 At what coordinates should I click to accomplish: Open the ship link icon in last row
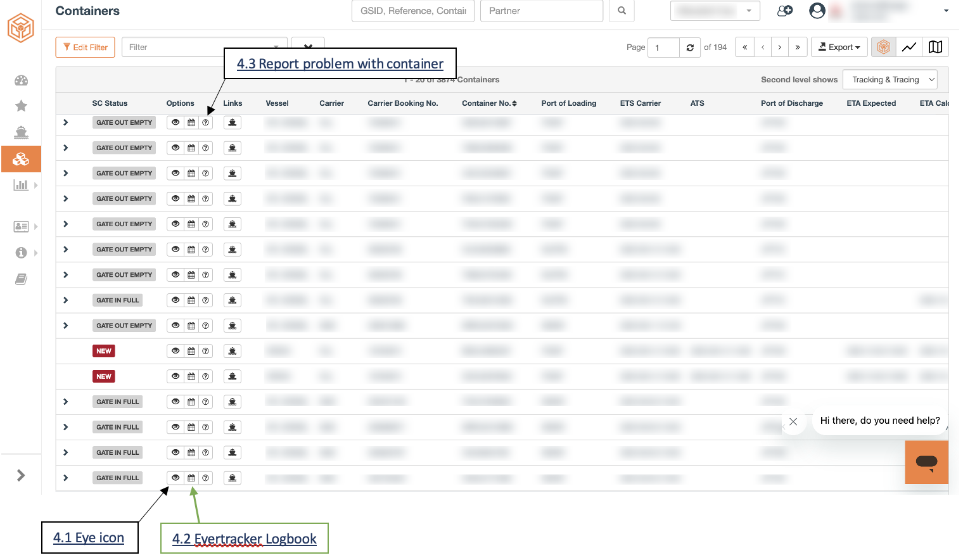click(233, 478)
